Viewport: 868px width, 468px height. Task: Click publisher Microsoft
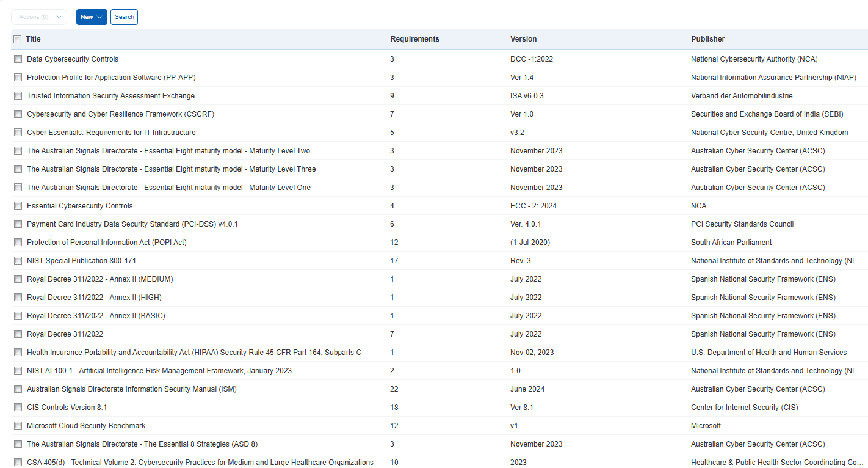point(706,426)
